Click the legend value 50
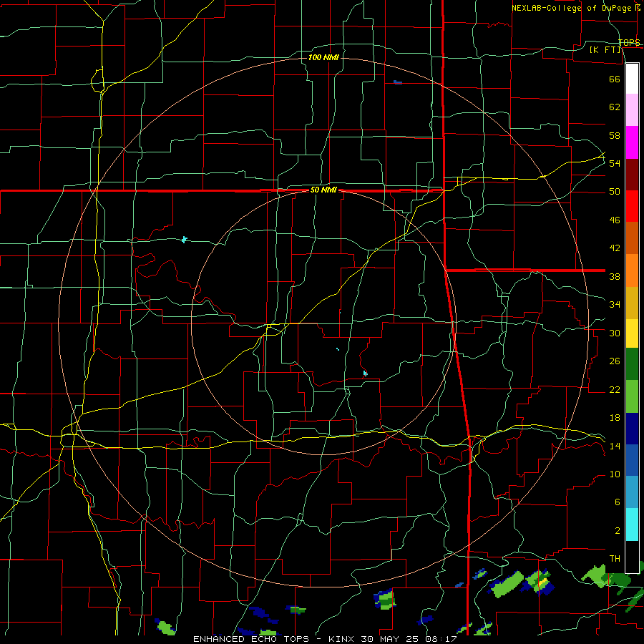This screenshot has width=644, height=644. [x=615, y=192]
